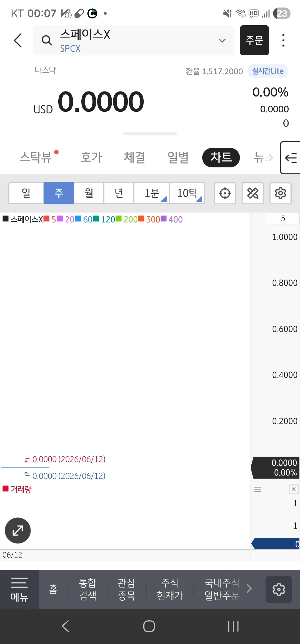Tap the red 5 moving average legend
The image size is (300, 644).
pyautogui.click(x=50, y=219)
